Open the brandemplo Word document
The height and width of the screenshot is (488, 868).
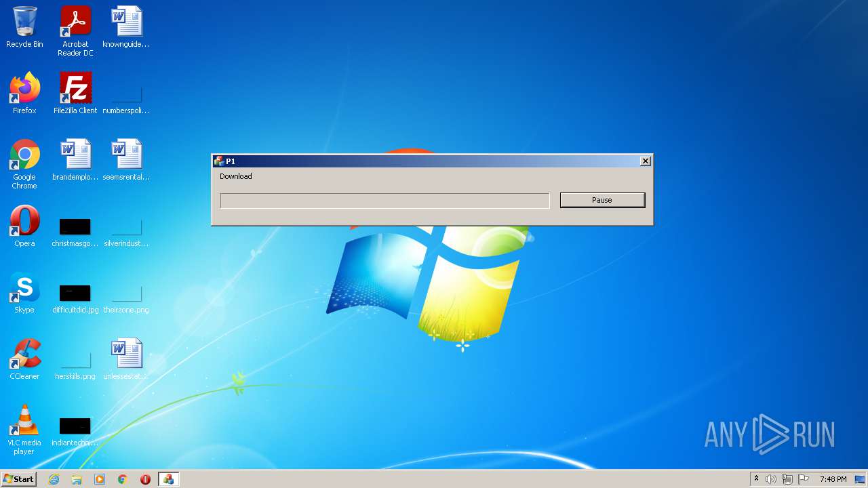coord(75,160)
